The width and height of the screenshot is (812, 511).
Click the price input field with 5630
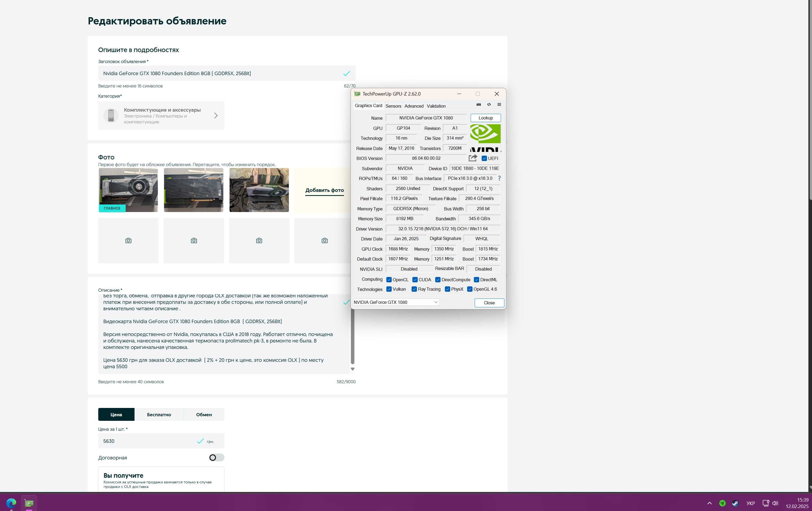pos(161,441)
